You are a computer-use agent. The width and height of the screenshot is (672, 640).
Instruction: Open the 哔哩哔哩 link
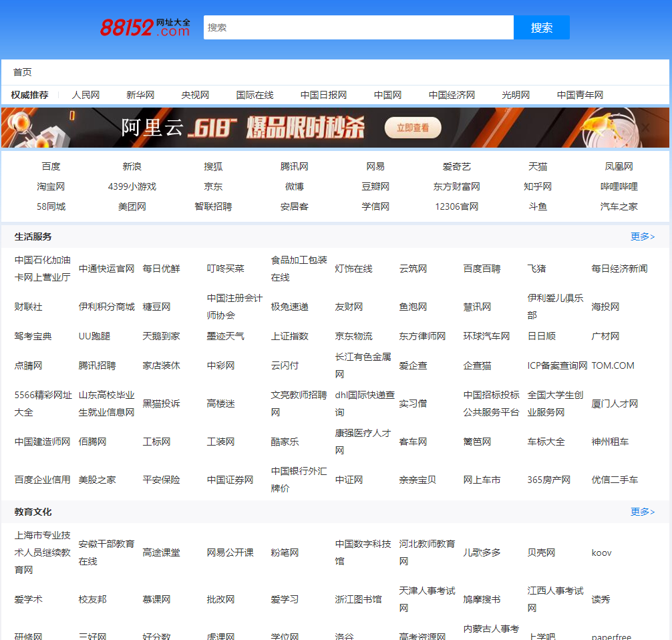[619, 186]
